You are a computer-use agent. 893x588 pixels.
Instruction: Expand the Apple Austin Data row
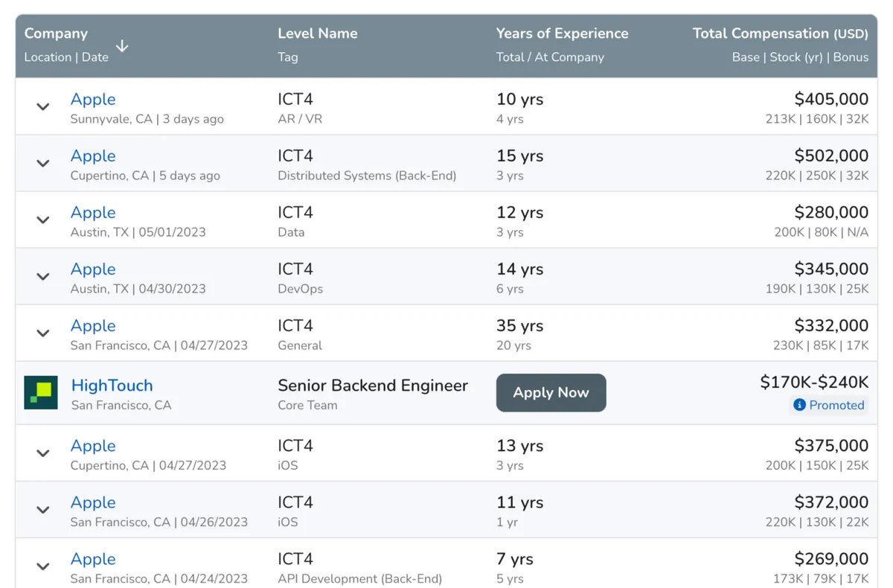(x=43, y=220)
